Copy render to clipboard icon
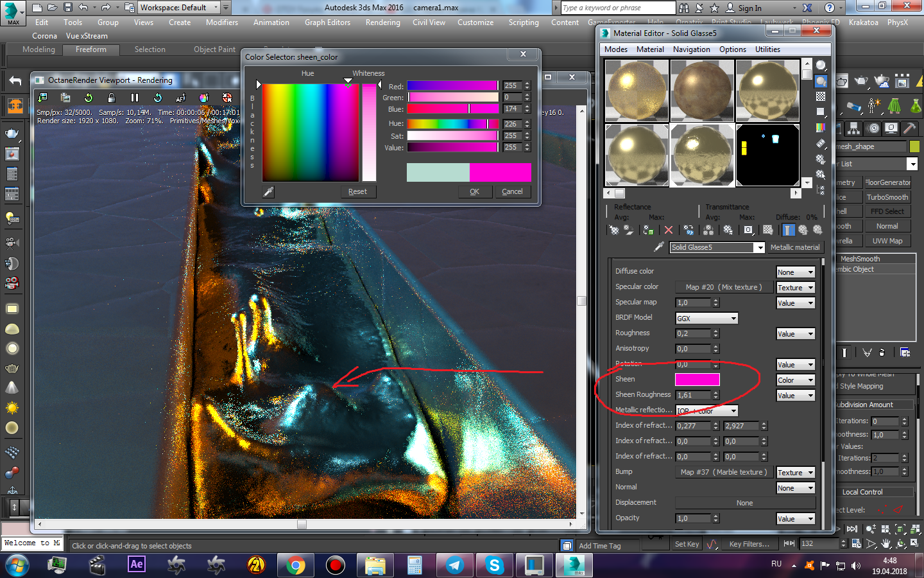This screenshot has height=578, width=924. tap(65, 98)
